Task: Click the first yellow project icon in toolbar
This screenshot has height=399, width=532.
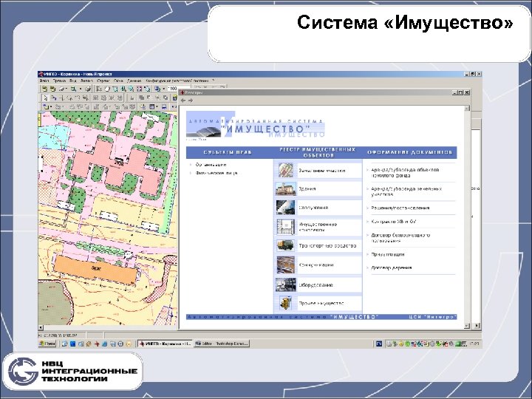Action: pos(44,89)
